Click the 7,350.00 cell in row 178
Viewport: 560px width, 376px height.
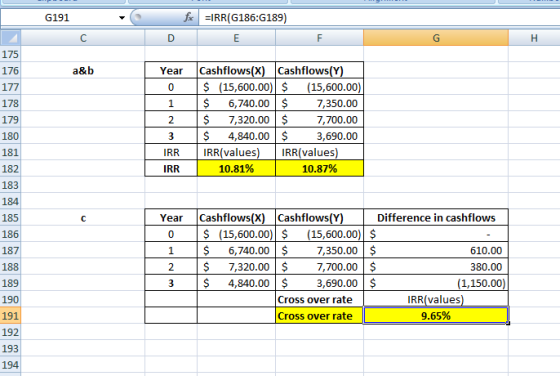pos(320,104)
